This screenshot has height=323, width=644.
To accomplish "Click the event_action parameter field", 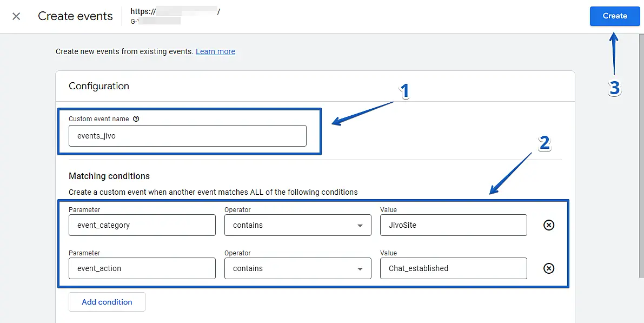I will (x=142, y=268).
